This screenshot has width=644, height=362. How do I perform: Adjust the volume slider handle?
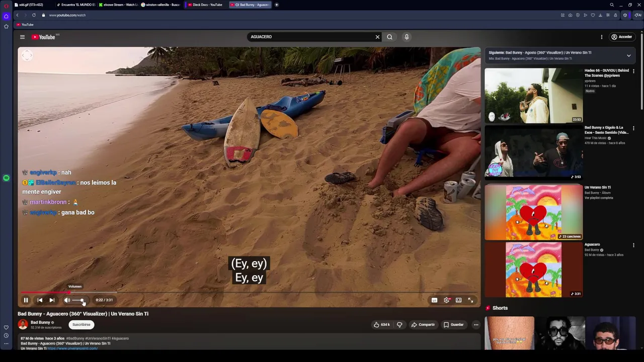pyautogui.click(x=82, y=300)
